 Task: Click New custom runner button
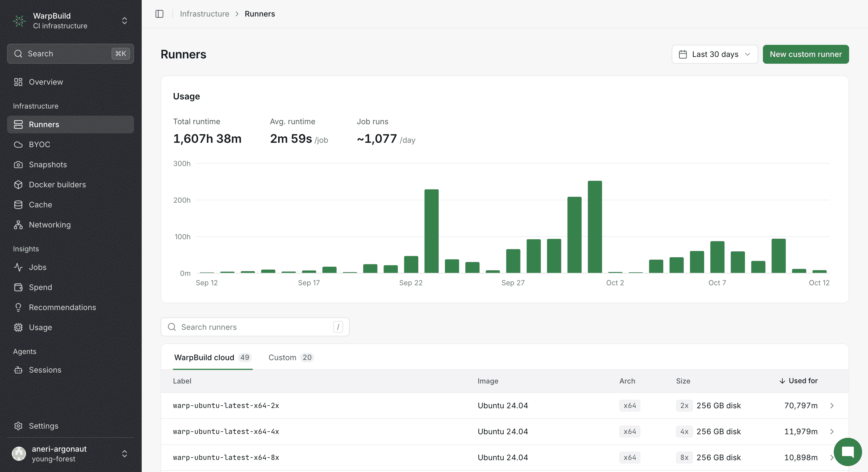(806, 54)
